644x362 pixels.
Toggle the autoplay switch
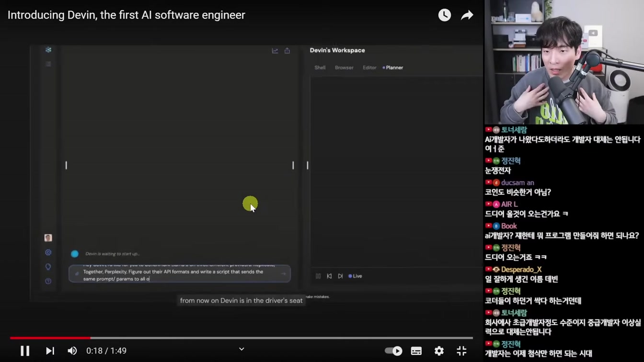pos(393,351)
